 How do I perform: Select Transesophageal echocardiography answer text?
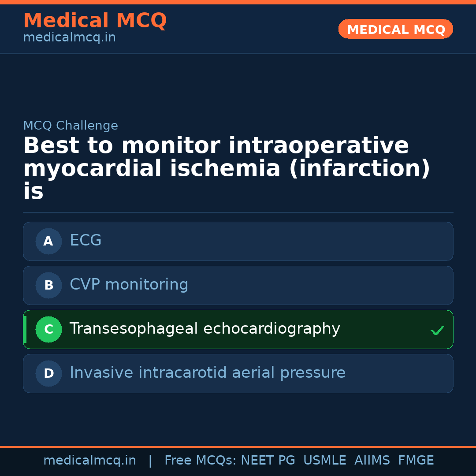pyautogui.click(x=205, y=329)
